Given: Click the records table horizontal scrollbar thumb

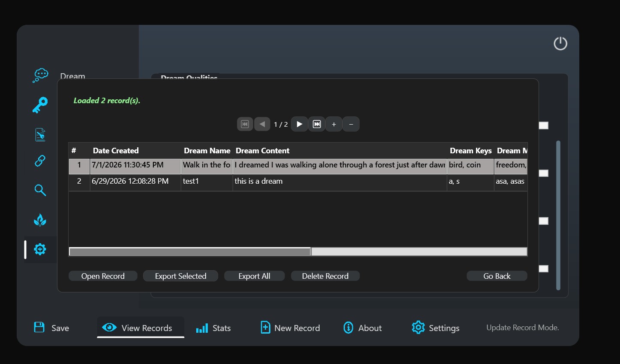Looking at the screenshot, I should tap(190, 252).
